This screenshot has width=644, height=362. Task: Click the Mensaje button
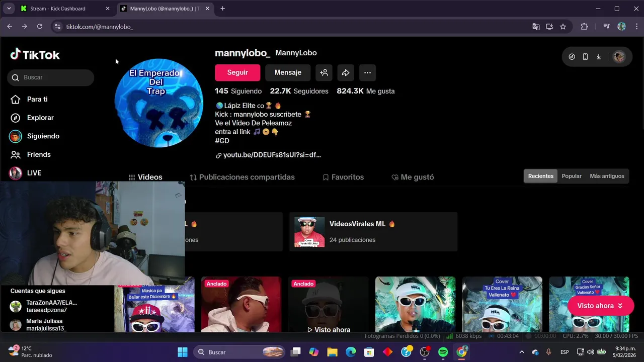288,72
